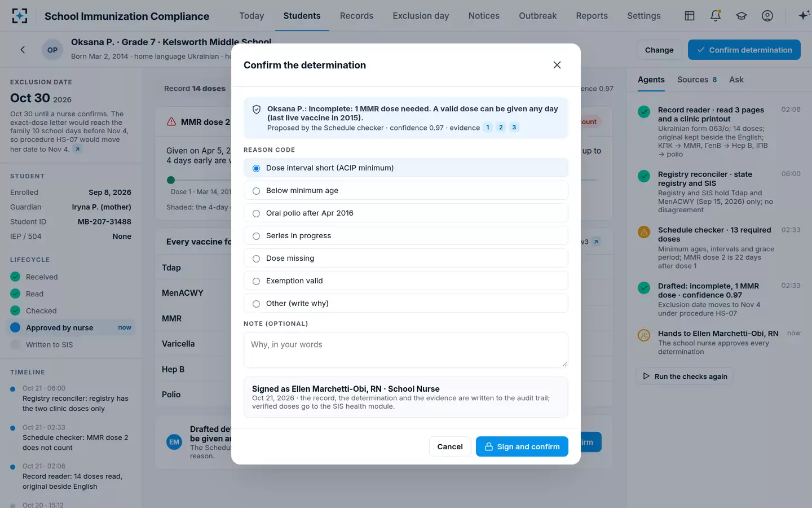This screenshot has width=812, height=508.
Task: Click the Written to SIS lifecycle step
Action: click(71, 344)
